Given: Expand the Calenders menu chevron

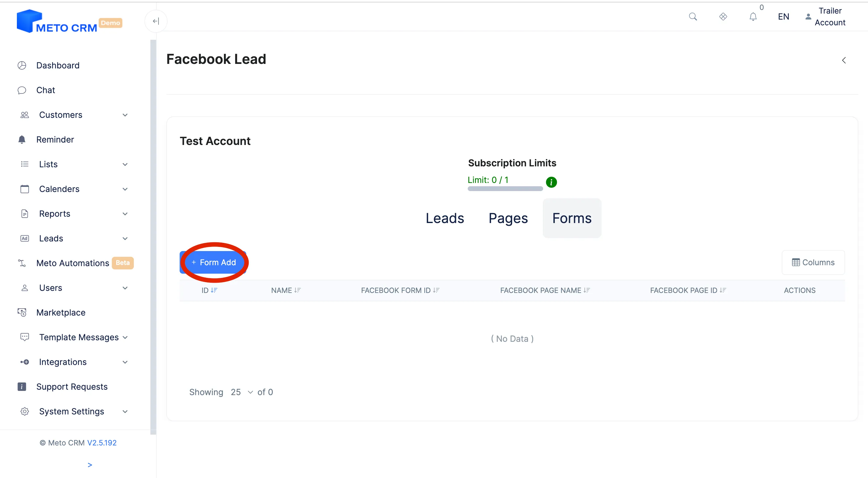Looking at the screenshot, I should point(125,189).
